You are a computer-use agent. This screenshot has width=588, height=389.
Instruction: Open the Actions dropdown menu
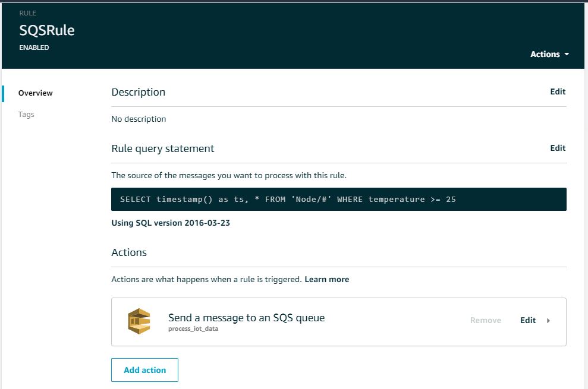pyautogui.click(x=546, y=54)
